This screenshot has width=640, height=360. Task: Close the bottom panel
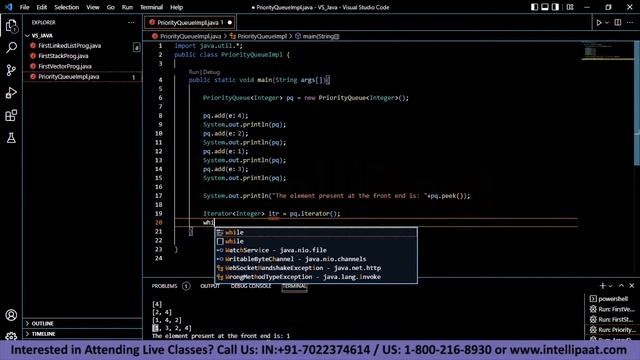[631, 286]
